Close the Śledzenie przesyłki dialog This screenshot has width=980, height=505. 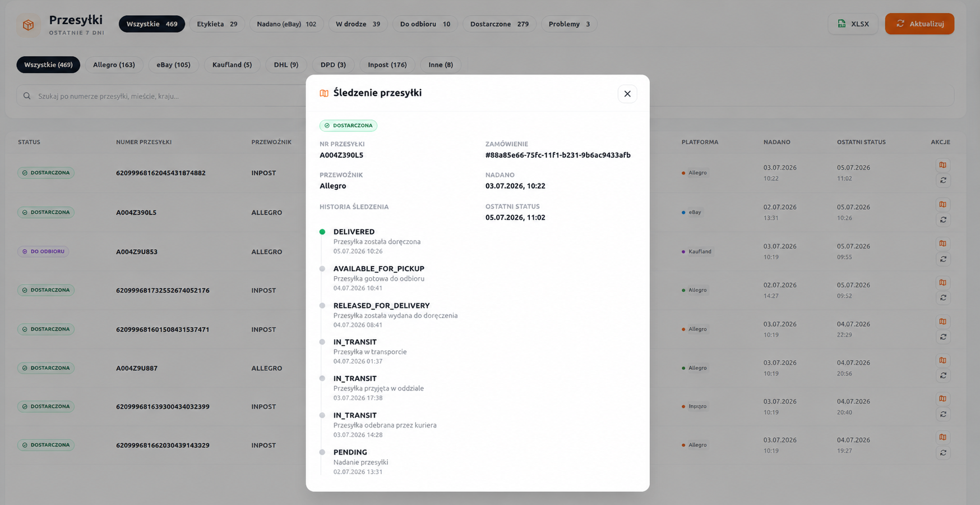click(x=627, y=94)
